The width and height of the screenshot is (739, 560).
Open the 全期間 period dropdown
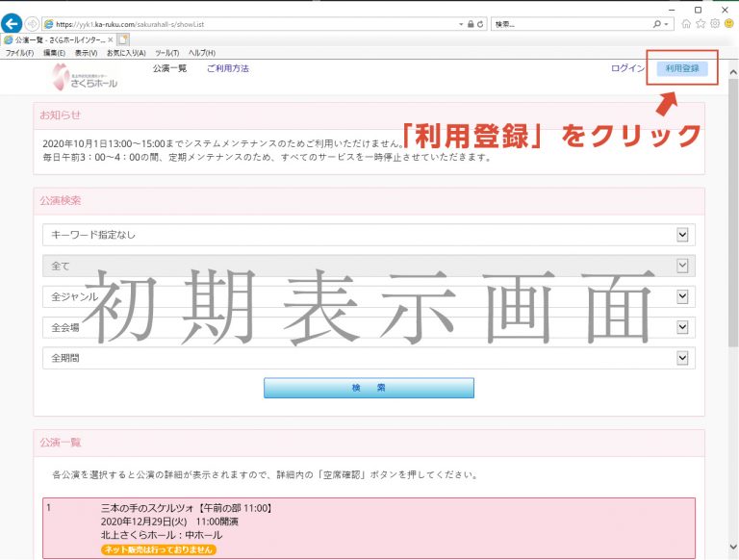[x=682, y=358]
